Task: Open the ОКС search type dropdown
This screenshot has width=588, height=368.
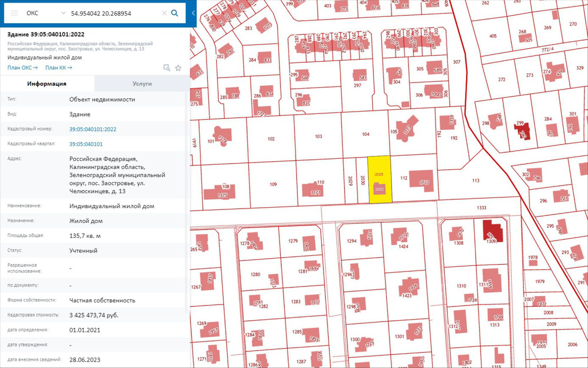Action: 46,13
